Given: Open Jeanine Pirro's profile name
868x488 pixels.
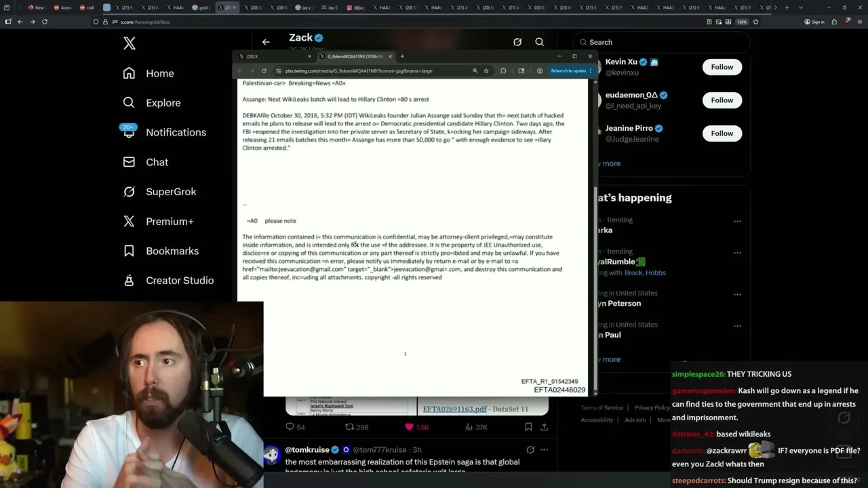Looking at the screenshot, I should [x=629, y=128].
